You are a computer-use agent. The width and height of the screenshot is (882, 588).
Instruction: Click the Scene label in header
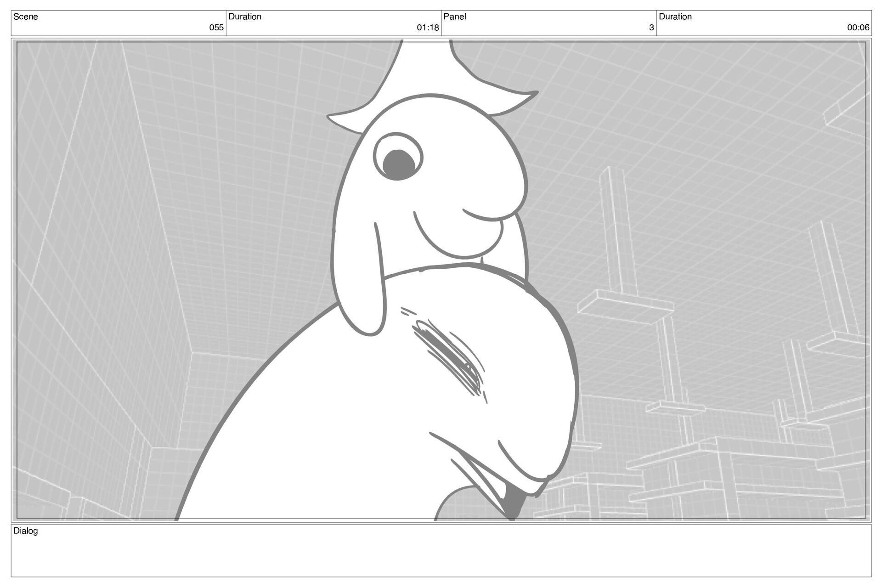pyautogui.click(x=26, y=17)
